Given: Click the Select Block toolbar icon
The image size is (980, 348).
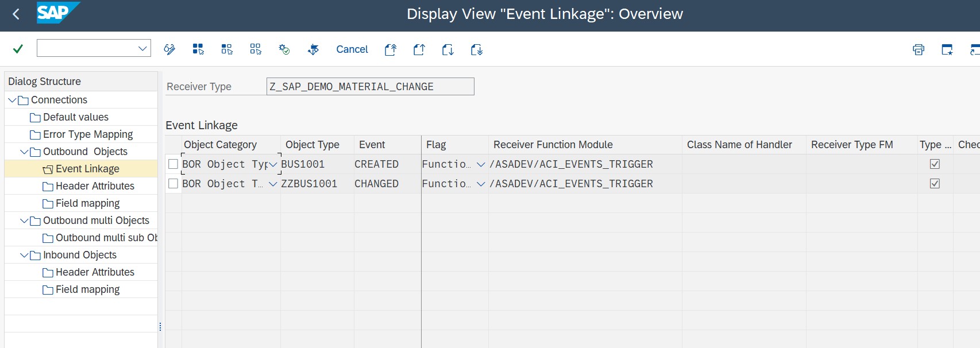Looking at the screenshot, I should tap(227, 49).
